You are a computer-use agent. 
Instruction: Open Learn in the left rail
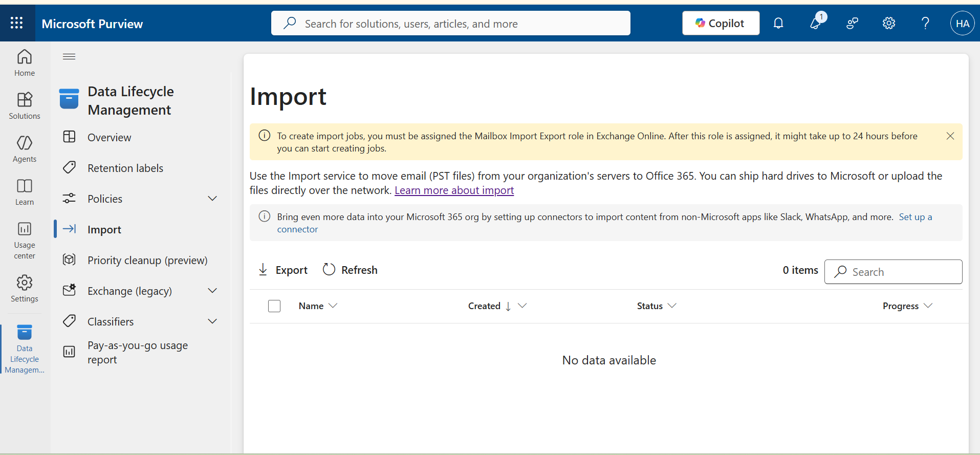coord(25,192)
